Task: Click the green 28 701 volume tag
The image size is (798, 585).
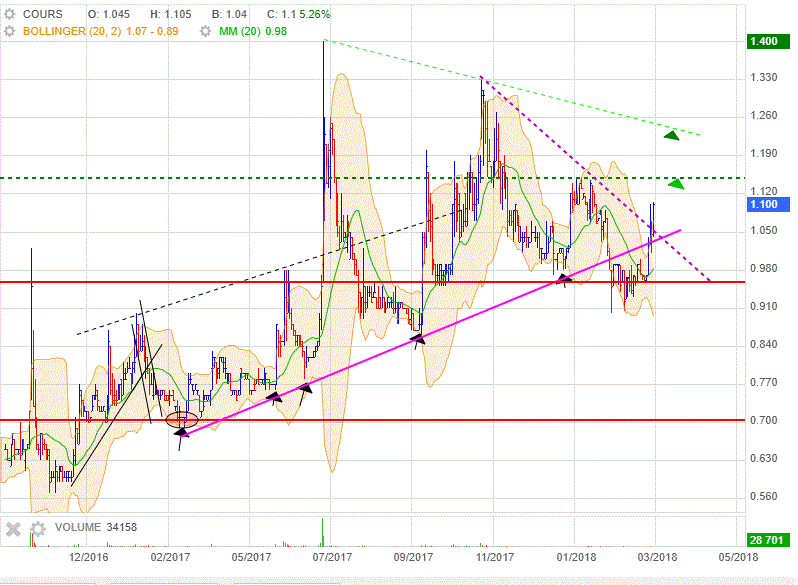Action: tap(767, 540)
